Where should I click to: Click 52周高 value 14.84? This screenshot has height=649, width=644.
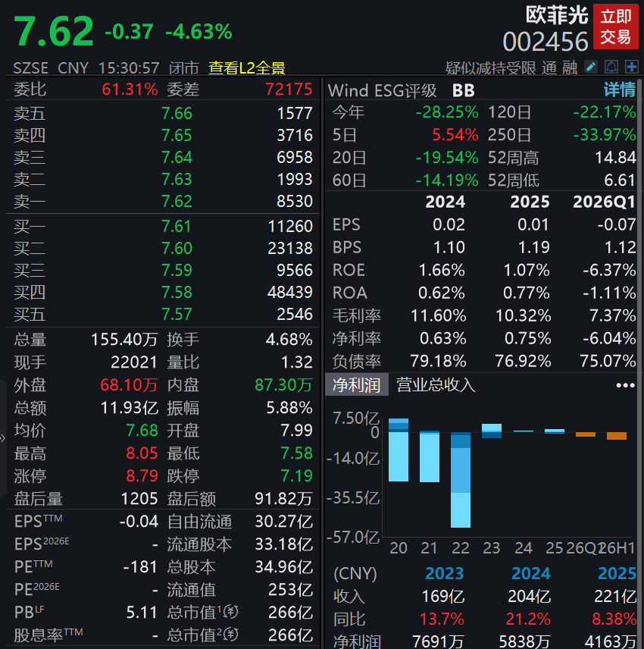615,158
